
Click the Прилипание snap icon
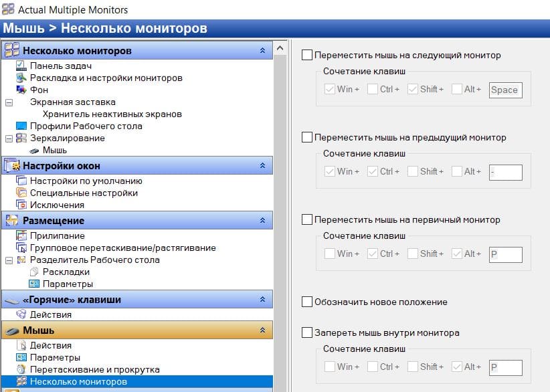tap(21, 235)
